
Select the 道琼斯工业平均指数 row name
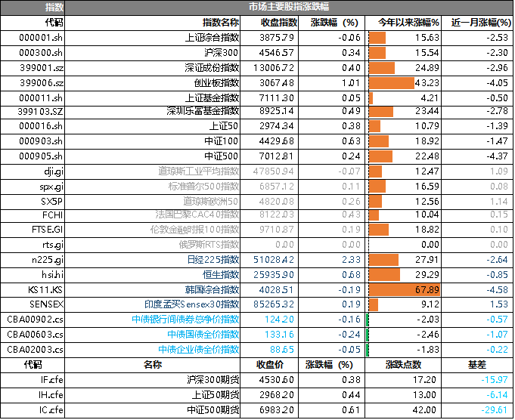click(x=198, y=171)
